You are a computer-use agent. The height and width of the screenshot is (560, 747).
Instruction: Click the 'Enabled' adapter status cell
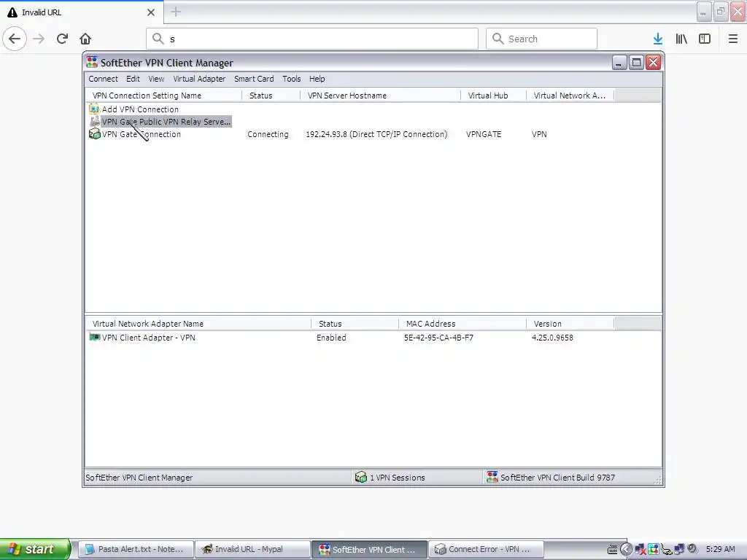coord(331,338)
